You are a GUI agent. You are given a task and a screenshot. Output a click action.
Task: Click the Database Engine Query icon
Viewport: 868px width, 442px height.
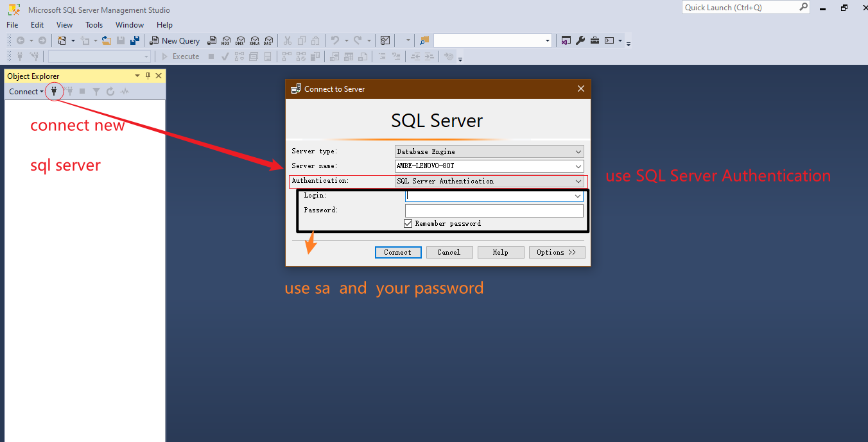(212, 40)
